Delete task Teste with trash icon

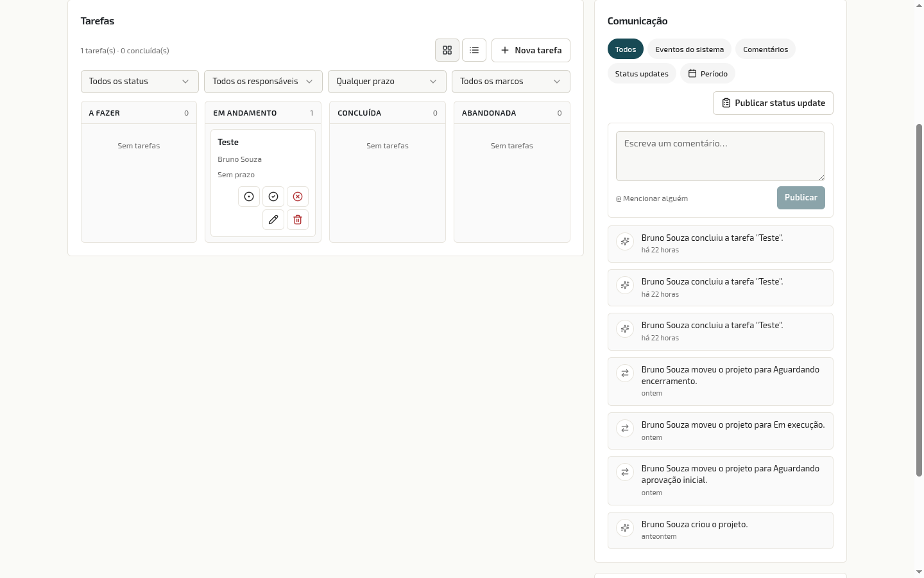298,220
